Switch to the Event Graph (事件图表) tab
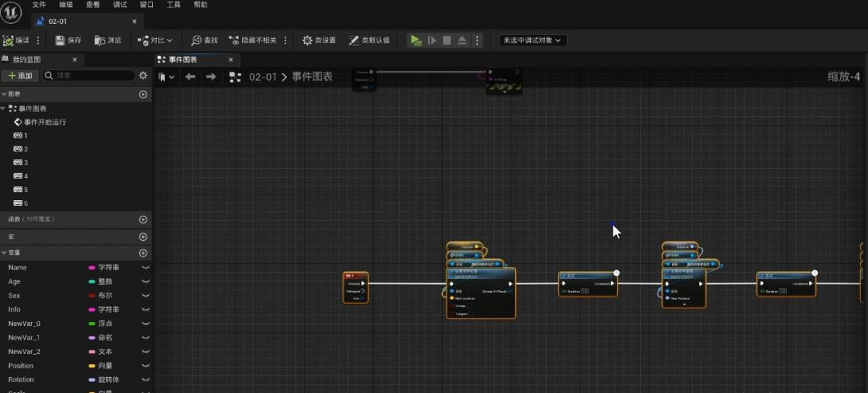Screen dimensions: 868x393 pos(182,60)
